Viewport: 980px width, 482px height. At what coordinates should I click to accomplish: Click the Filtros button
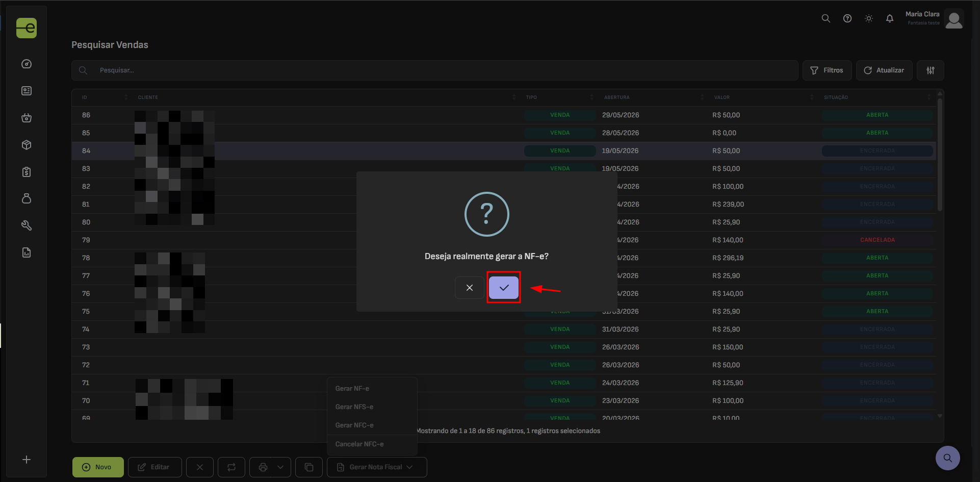click(x=827, y=70)
